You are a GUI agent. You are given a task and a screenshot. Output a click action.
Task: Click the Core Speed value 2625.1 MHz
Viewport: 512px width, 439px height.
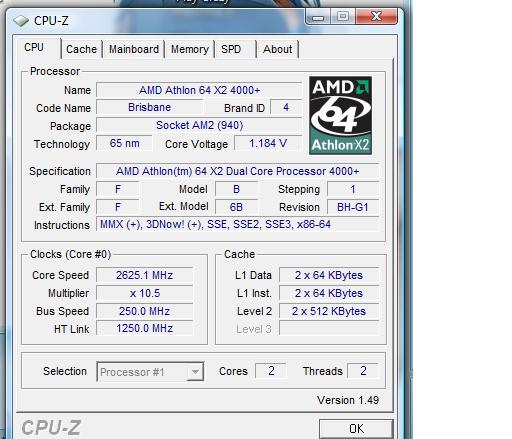pyautogui.click(x=144, y=275)
